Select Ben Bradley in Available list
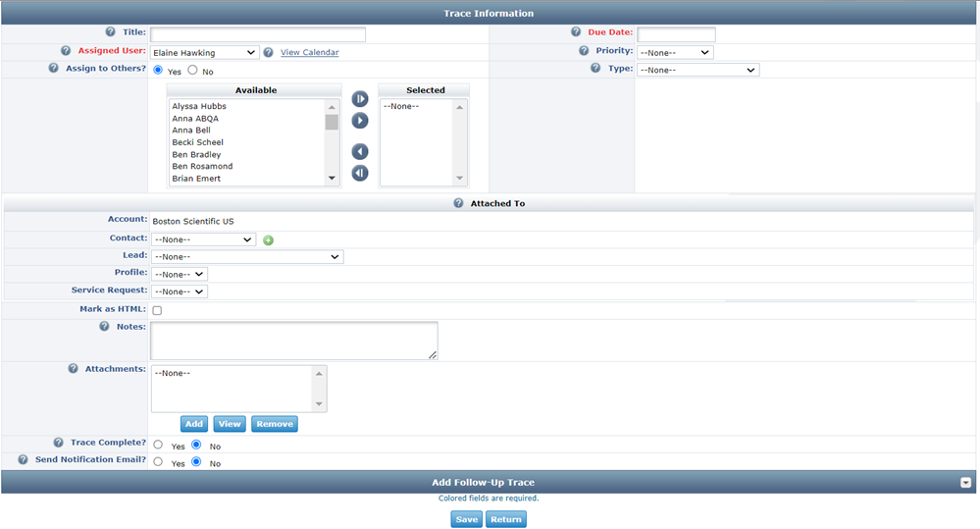Image resolution: width=980 pixels, height=529 pixels. coord(196,154)
